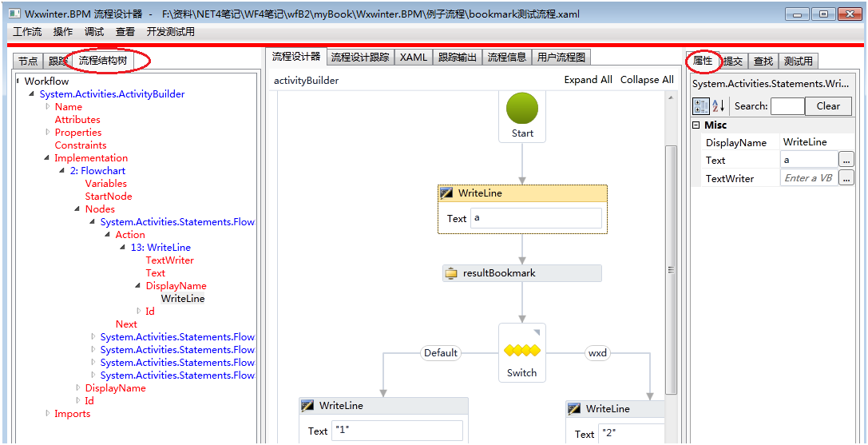Expand the Imports tree node
The height and width of the screenshot is (445, 868).
(x=47, y=414)
